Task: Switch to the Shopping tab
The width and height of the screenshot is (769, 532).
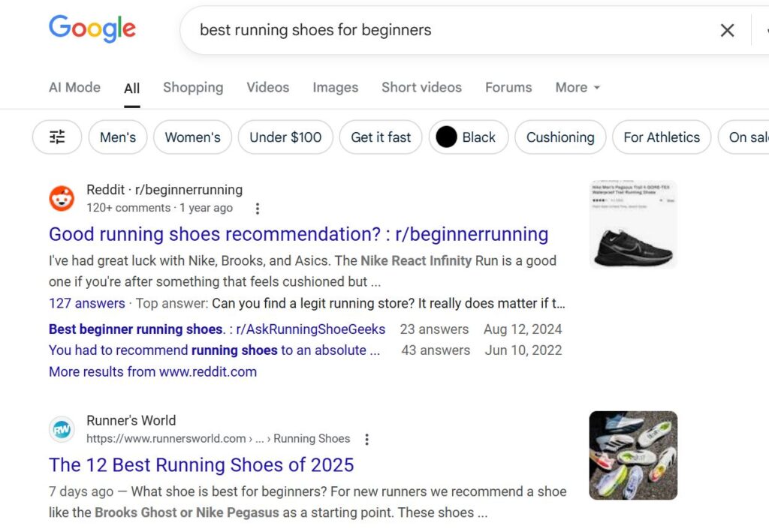Action: [193, 87]
